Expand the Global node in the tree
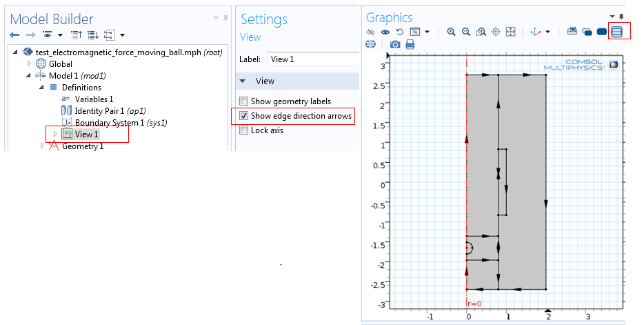Screen dimensions: 644x325 (x=29, y=64)
